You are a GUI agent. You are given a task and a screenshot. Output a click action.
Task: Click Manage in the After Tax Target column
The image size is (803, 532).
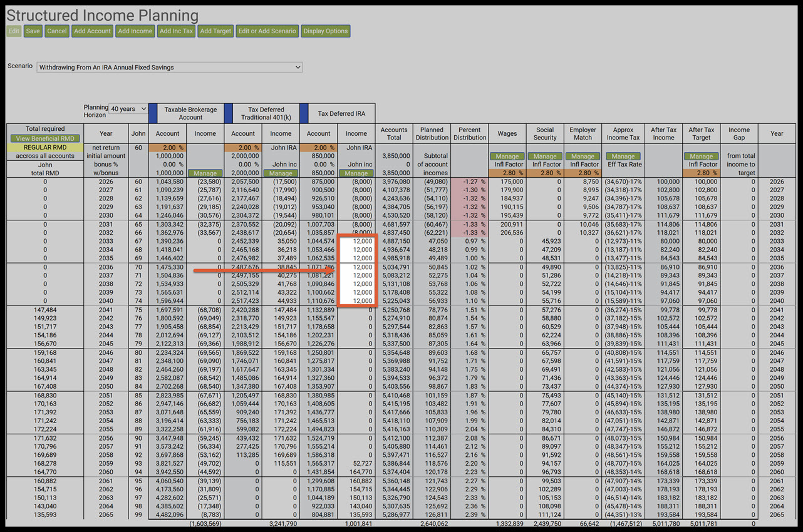point(702,156)
